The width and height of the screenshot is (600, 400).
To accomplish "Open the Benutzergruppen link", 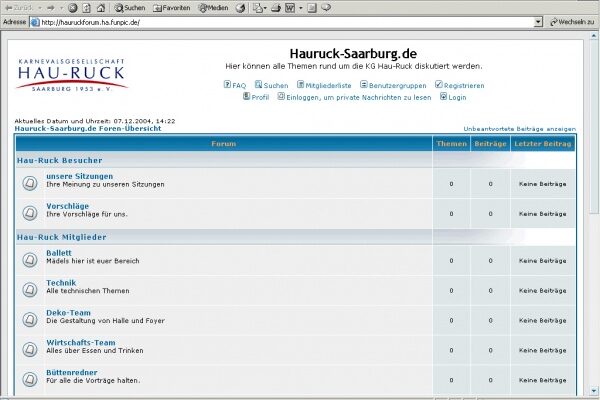I will pos(398,86).
